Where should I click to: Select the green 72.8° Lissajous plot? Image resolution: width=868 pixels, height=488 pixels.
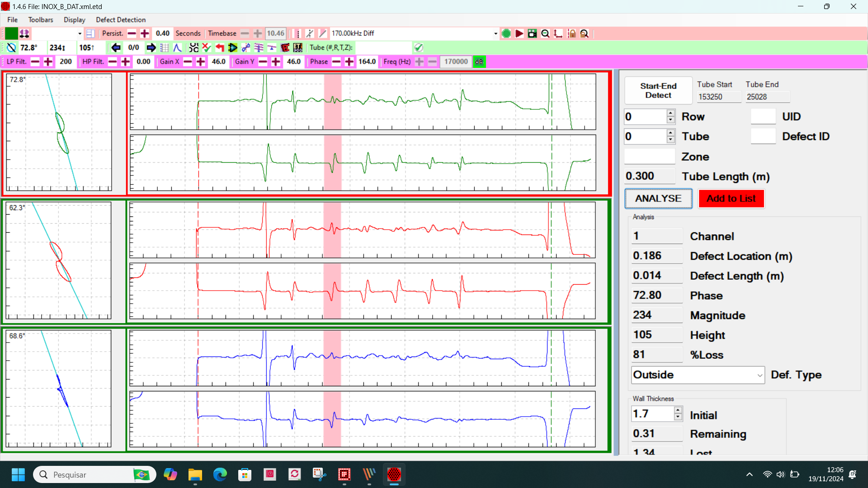59,132
